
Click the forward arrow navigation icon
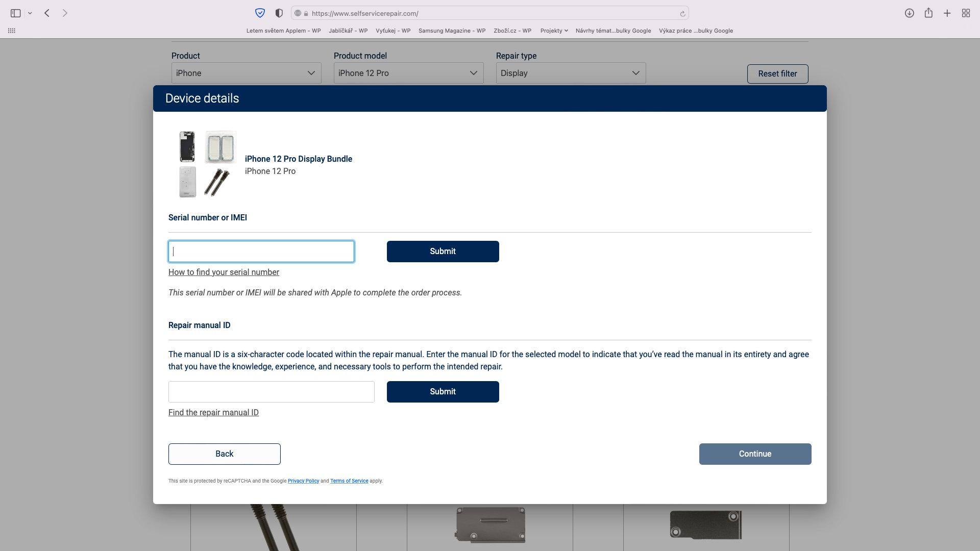coord(65,13)
